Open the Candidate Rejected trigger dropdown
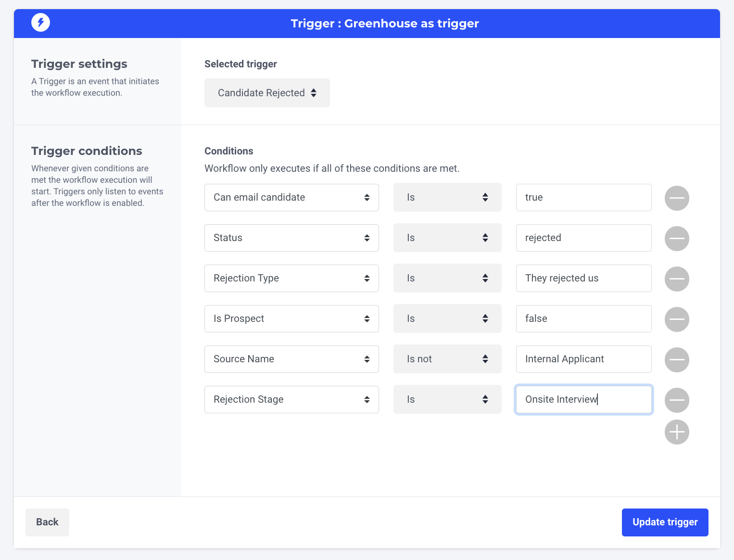 click(267, 93)
